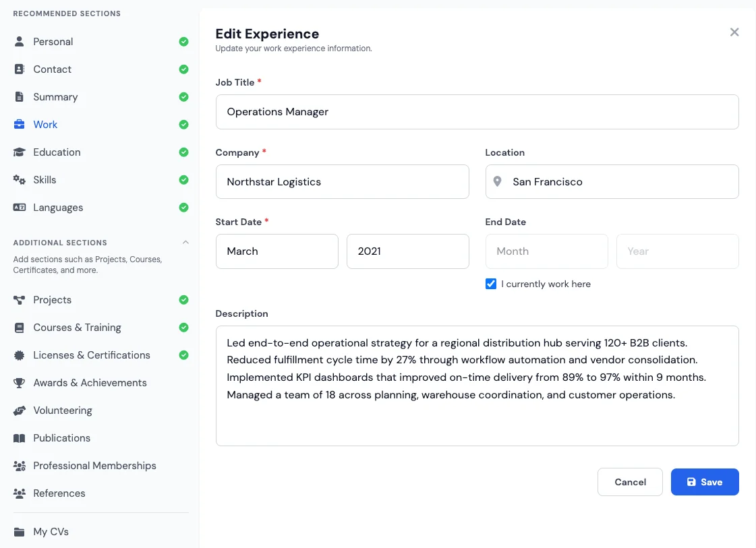
Task: Open Awards & Achievements section
Action: (x=100, y=383)
